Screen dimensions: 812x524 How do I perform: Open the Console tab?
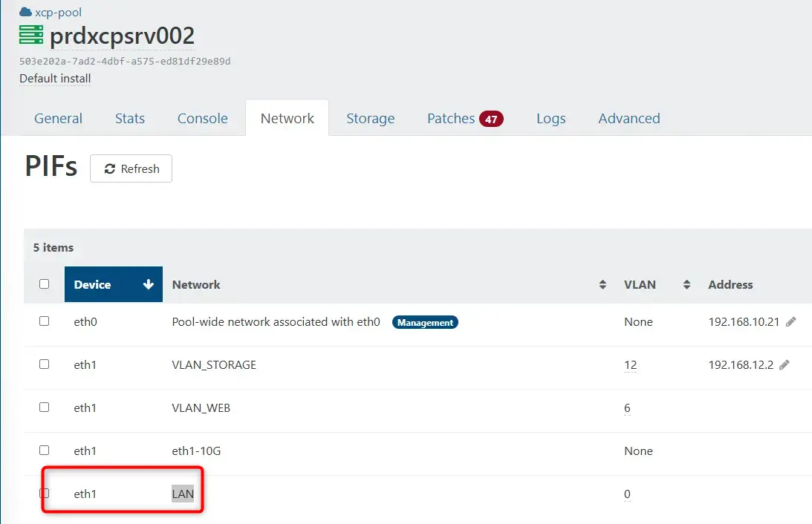click(203, 119)
